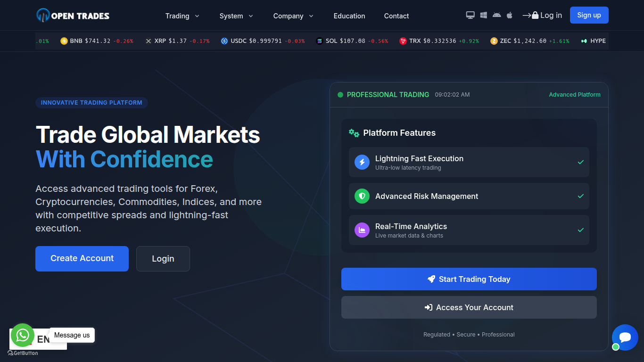The height and width of the screenshot is (362, 644).
Task: Expand the Company dropdown menu
Action: click(x=294, y=16)
